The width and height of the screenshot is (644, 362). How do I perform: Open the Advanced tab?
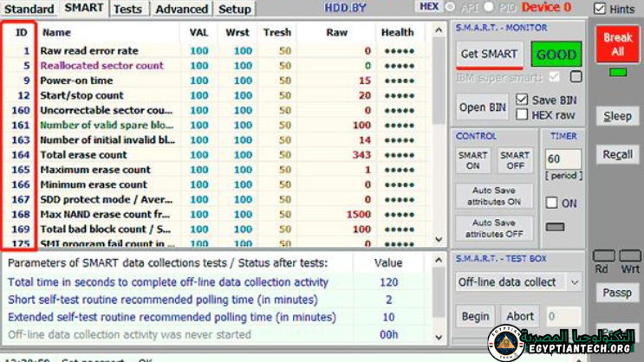tap(182, 9)
